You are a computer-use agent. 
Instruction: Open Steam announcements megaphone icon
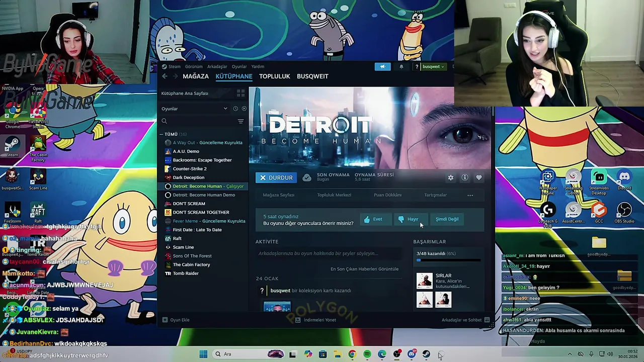click(382, 66)
